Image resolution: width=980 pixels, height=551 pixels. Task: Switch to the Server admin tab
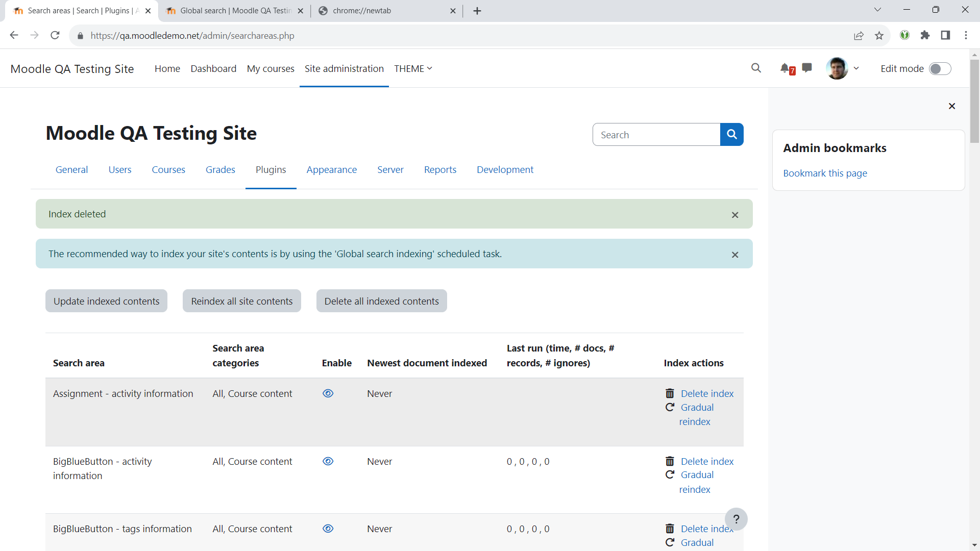point(390,169)
